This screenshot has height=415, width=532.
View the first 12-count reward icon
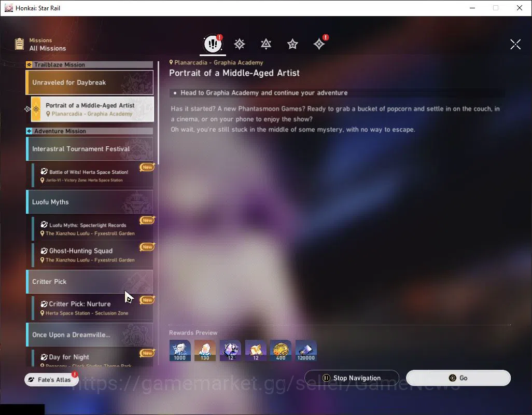pyautogui.click(x=230, y=350)
